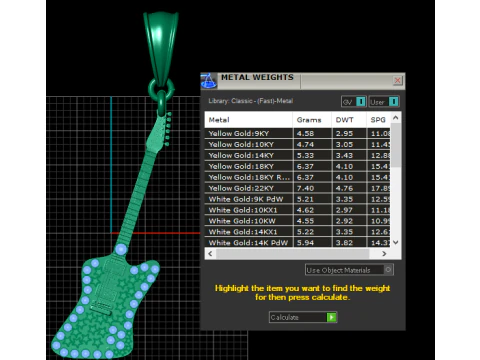Click the 3.82 DWT value

click(344, 242)
